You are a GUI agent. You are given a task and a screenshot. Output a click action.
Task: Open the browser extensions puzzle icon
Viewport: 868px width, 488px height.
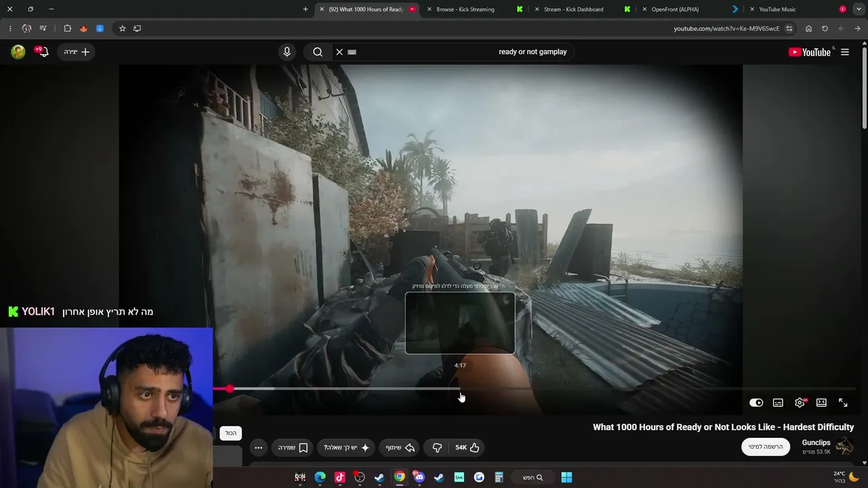click(x=67, y=28)
